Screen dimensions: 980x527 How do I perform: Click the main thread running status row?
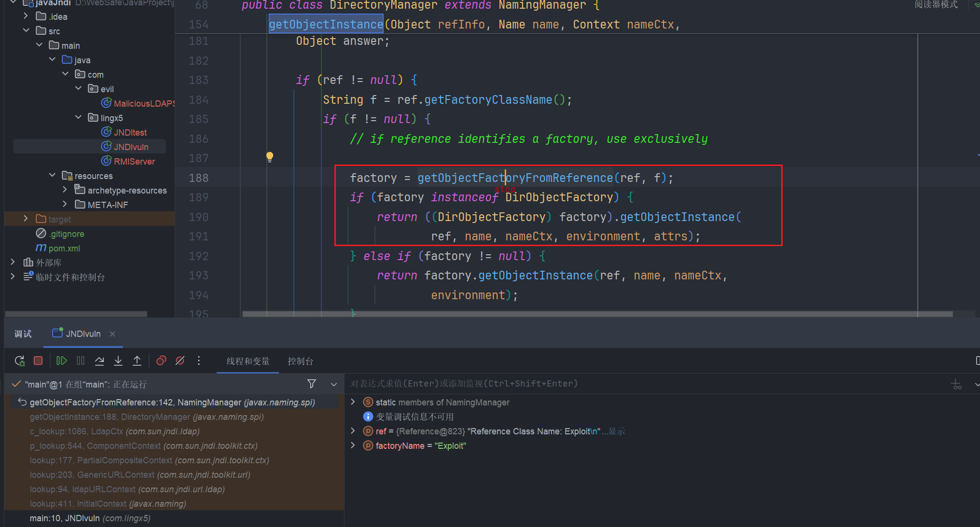click(86, 384)
